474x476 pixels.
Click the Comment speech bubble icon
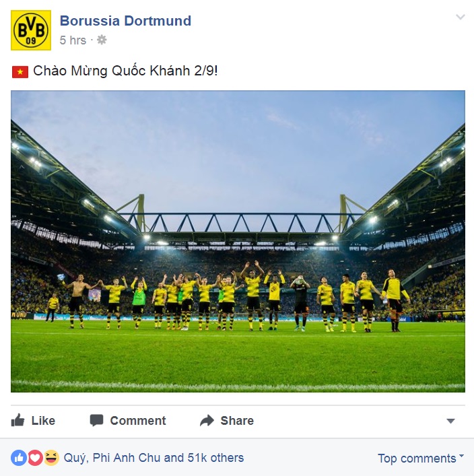[96, 420]
